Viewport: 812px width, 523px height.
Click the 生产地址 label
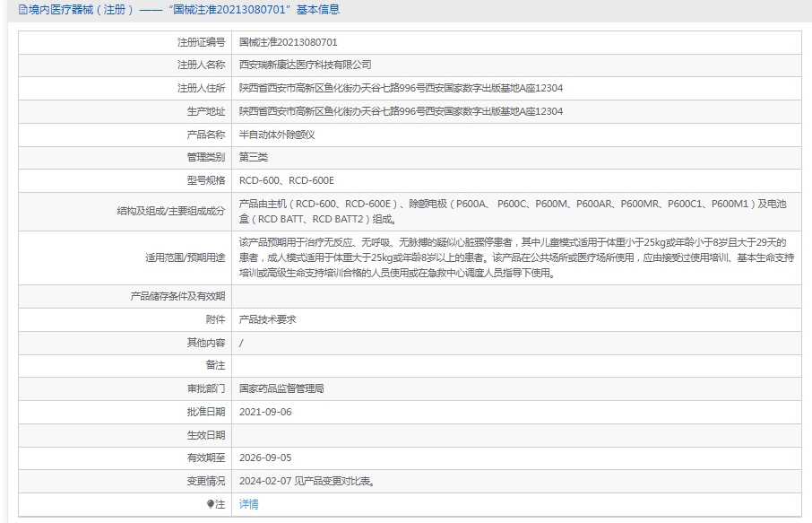(206, 111)
